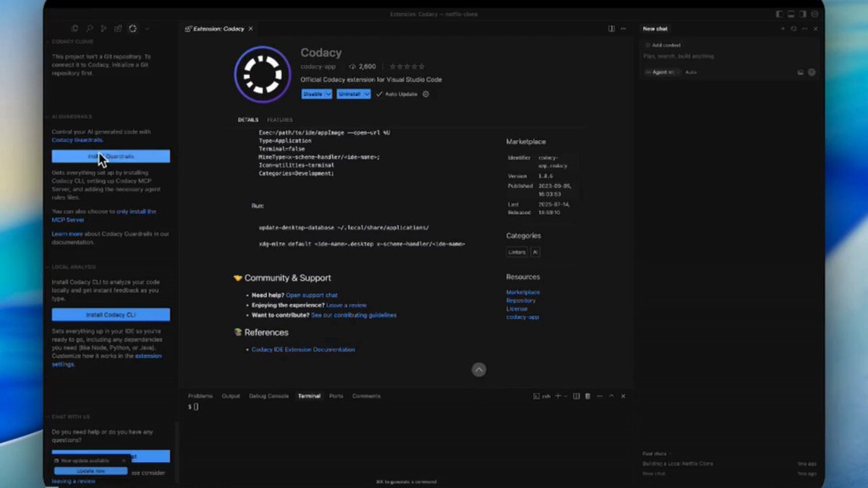Screen dimensions: 868x488
Task: Switch to the FEATURES tab
Action: [280, 120]
